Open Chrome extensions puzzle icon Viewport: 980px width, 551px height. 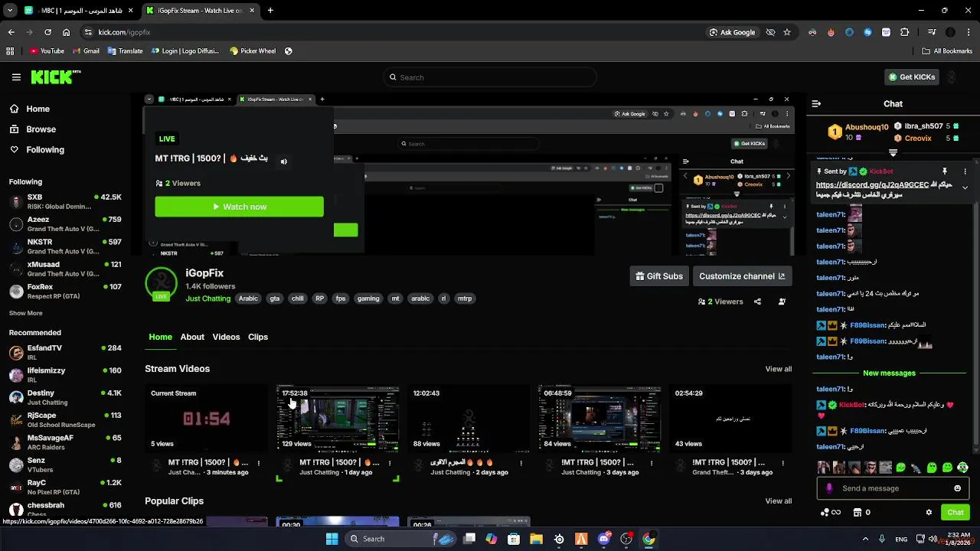[904, 32]
